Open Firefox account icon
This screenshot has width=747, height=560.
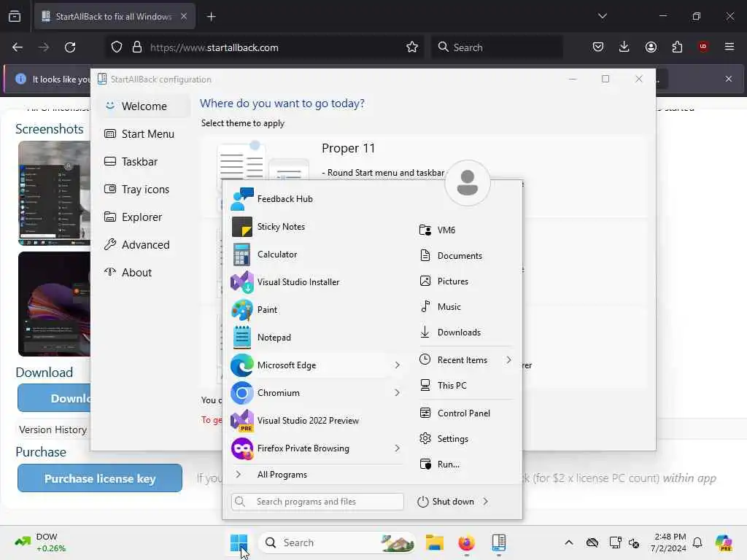tap(651, 47)
